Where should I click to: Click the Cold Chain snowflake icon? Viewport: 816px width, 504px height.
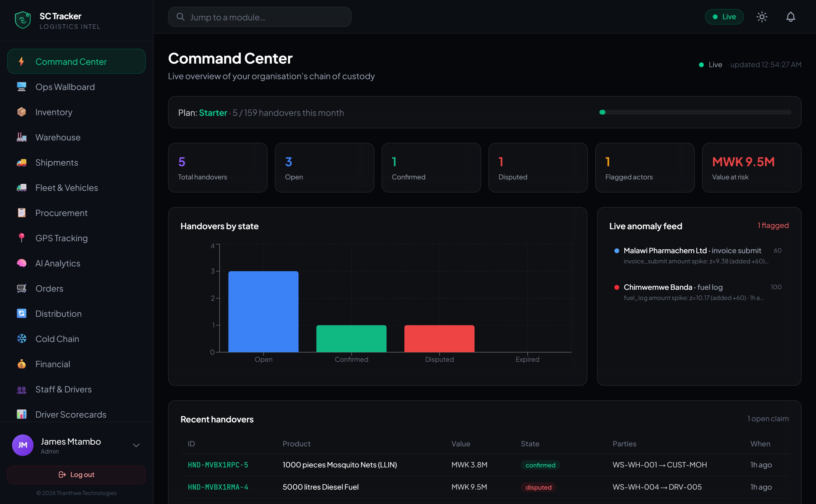point(21,339)
